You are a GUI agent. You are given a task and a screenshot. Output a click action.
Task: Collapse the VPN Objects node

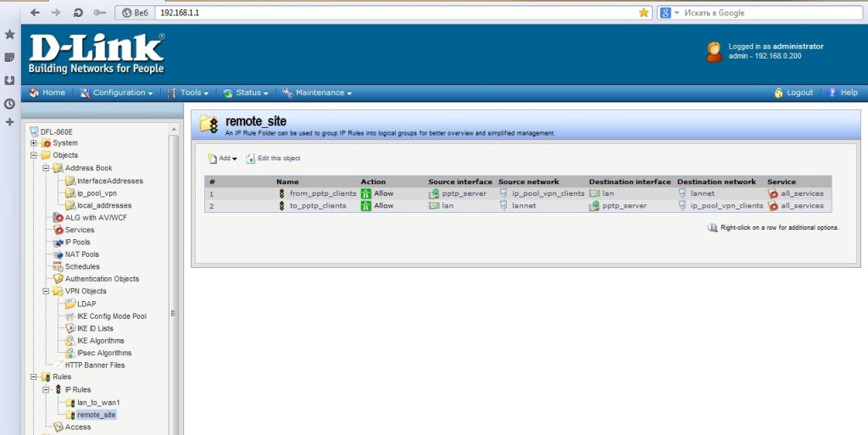[x=46, y=291]
